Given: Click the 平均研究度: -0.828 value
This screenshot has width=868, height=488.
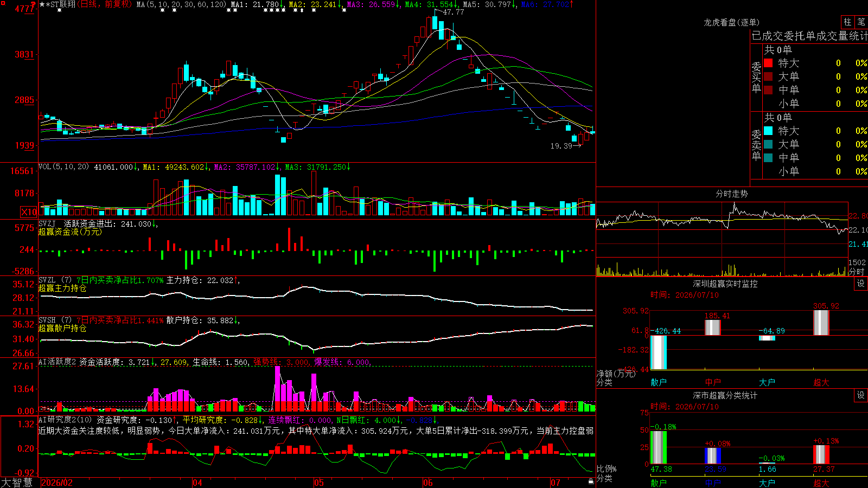Looking at the screenshot, I should tap(220, 420).
